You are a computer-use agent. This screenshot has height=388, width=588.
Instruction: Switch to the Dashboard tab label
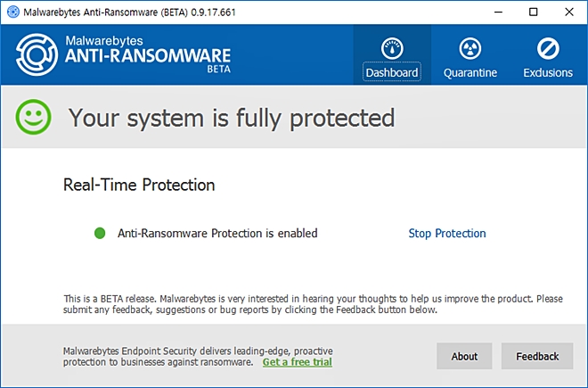coord(392,72)
